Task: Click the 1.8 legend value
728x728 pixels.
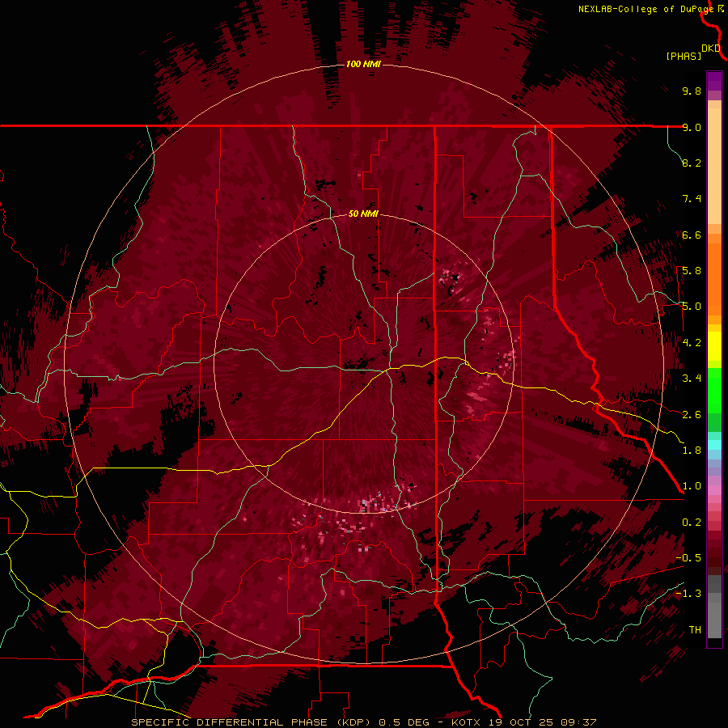Action: [692, 451]
